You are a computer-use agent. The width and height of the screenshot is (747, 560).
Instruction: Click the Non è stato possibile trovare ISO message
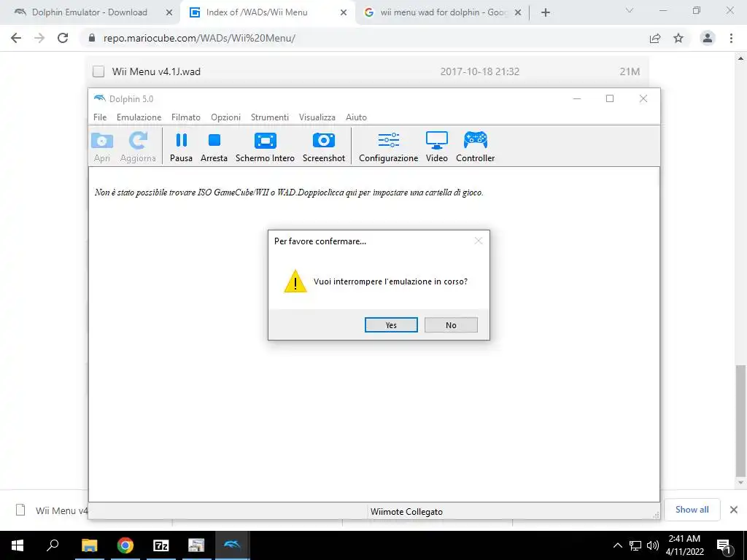289,192
